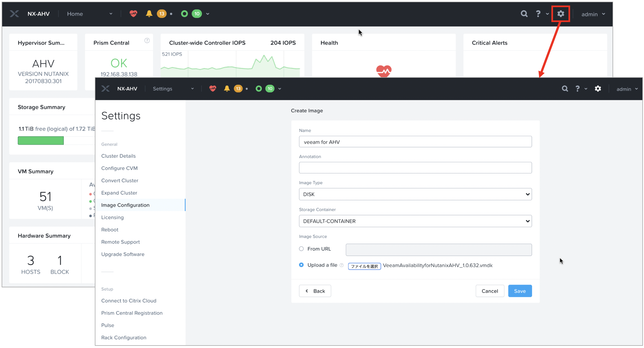This screenshot has height=348, width=644.
Task: Click the green 10 badge in Settings header
Action: (270, 89)
